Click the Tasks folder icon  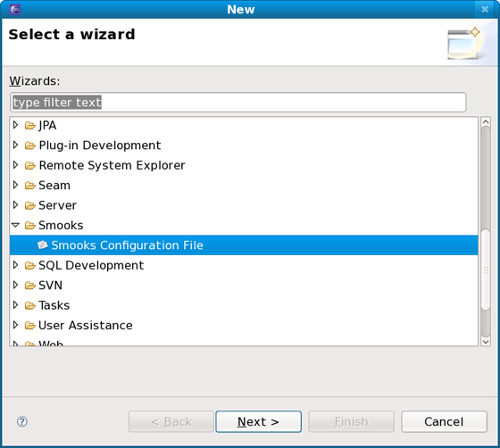[30, 305]
